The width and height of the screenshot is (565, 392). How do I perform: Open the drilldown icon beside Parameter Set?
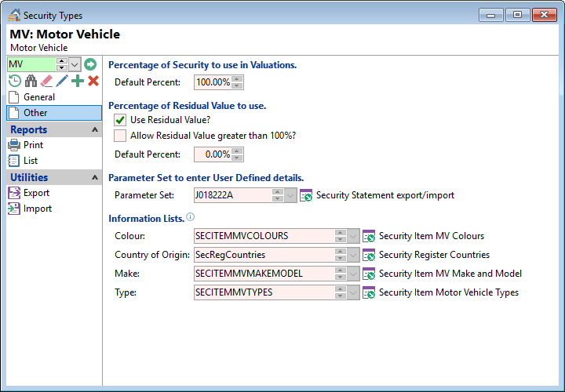pos(306,195)
